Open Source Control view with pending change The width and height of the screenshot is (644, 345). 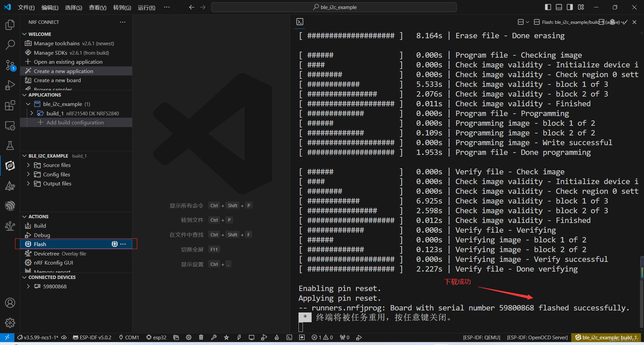coord(10,65)
